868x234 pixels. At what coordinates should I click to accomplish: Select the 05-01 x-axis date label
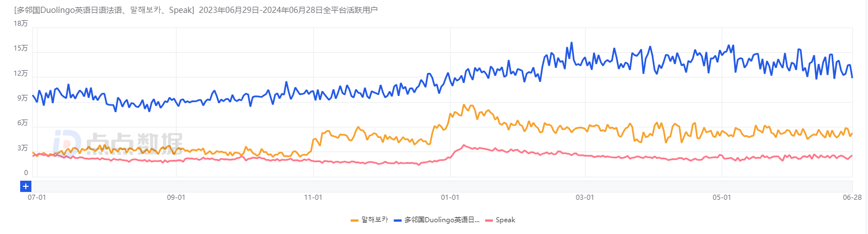pos(722,198)
